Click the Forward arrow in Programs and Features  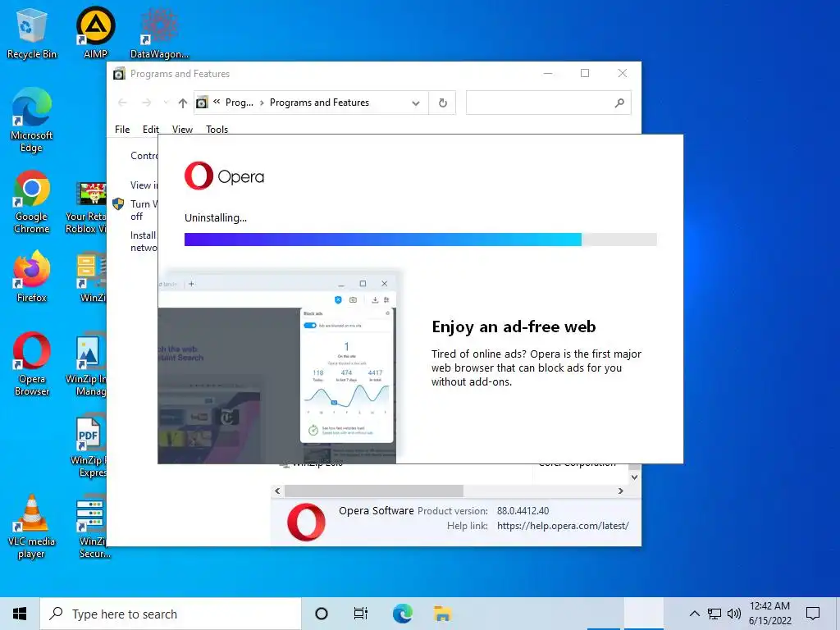pyautogui.click(x=146, y=103)
